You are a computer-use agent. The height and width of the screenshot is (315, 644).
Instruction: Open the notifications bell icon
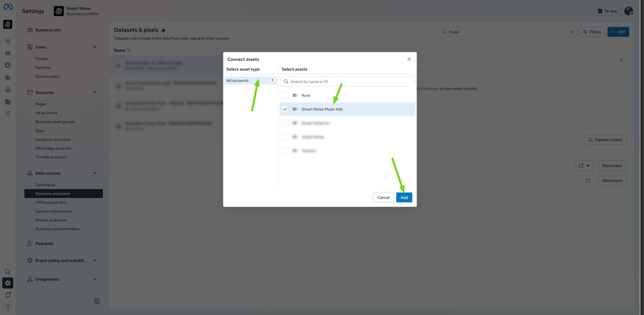click(x=8, y=295)
